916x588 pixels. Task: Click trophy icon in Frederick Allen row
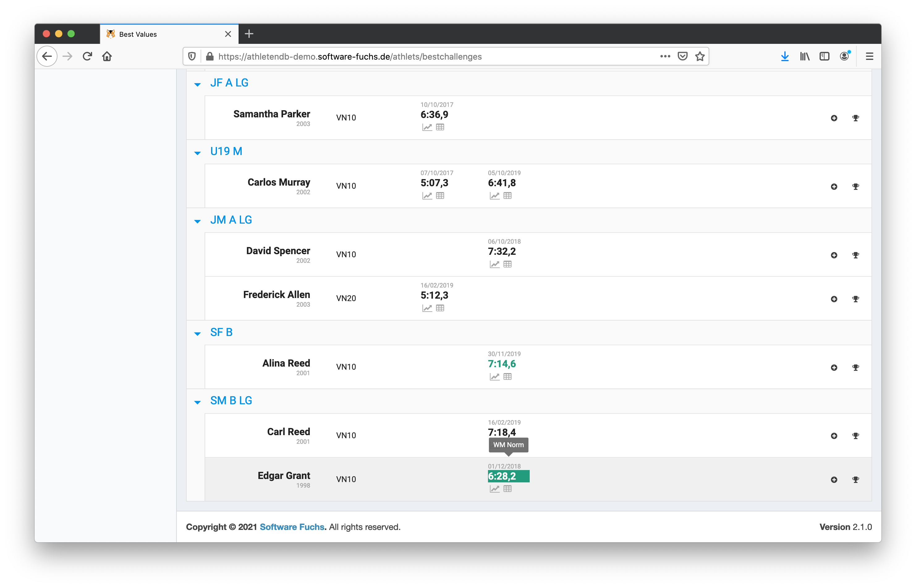click(856, 299)
